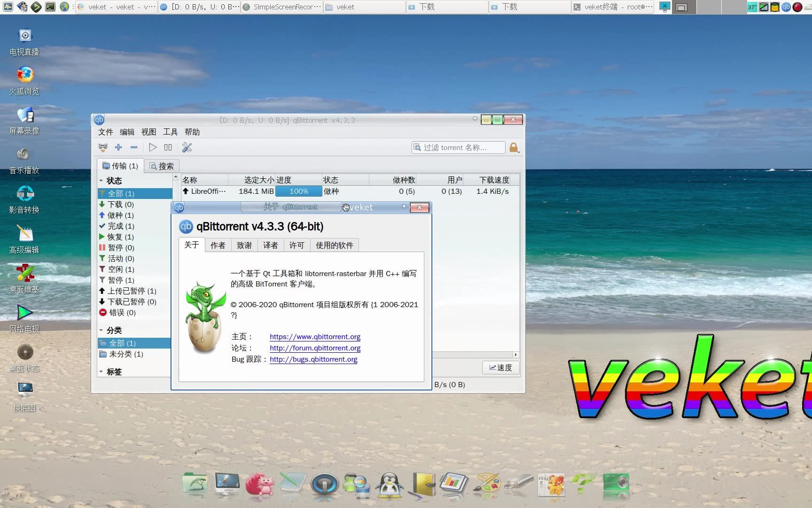Open the 译者 tab in About dialog
The height and width of the screenshot is (508, 812).
(x=270, y=246)
